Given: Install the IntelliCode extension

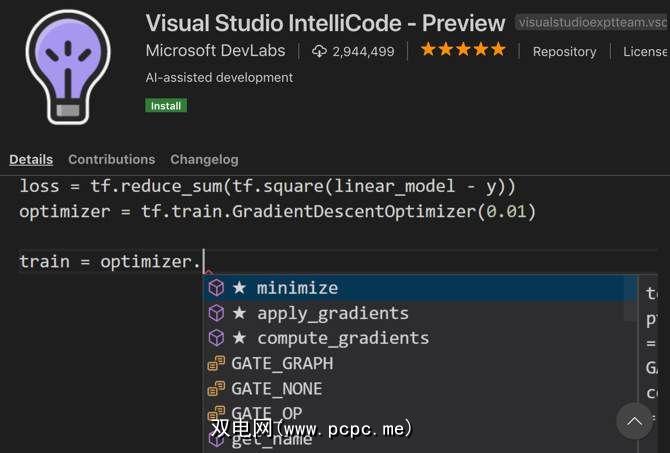Looking at the screenshot, I should (166, 105).
